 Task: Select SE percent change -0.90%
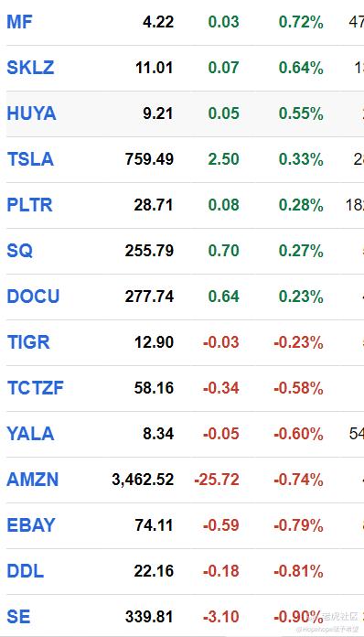click(299, 617)
